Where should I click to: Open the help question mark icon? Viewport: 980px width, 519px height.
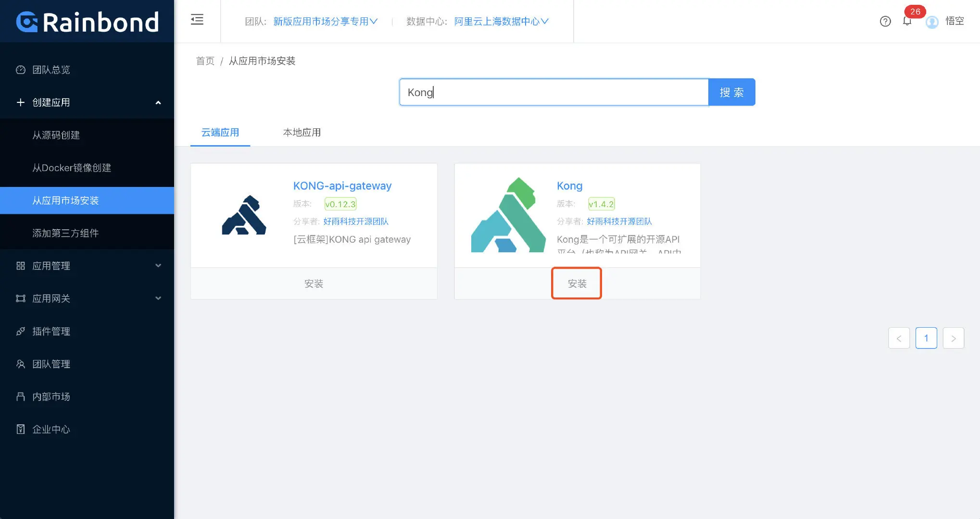[885, 22]
